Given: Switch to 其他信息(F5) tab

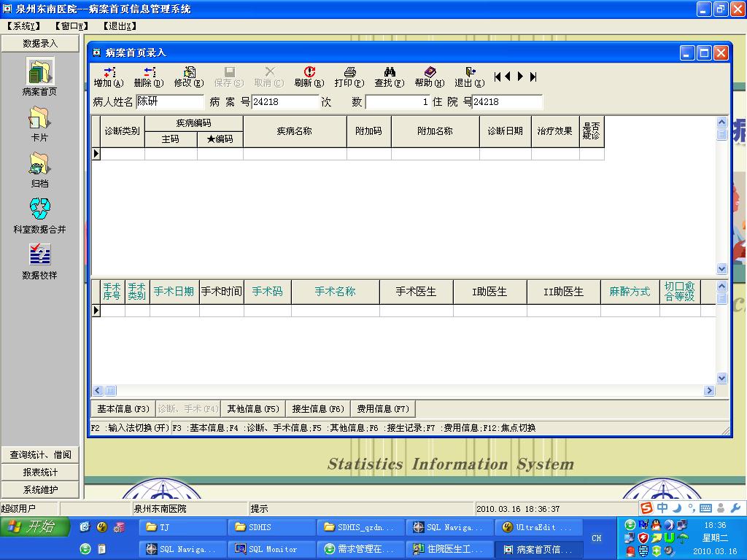Looking at the screenshot, I should pos(253,409).
